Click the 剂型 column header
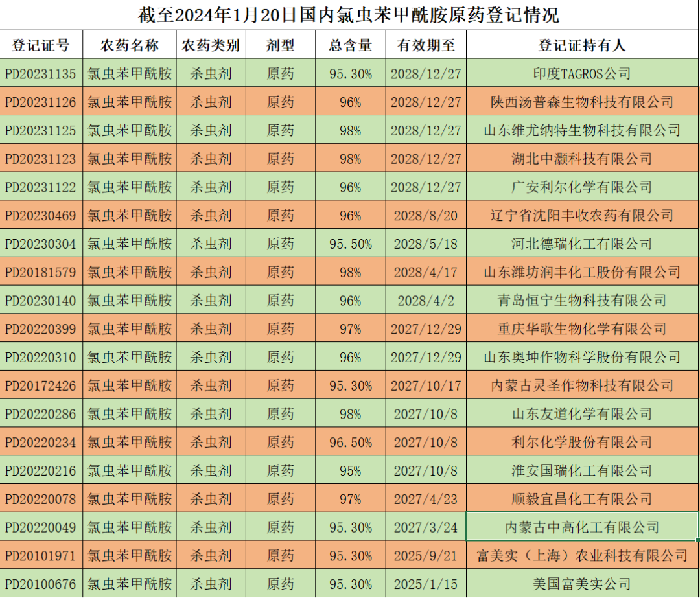Screen dimensions: 700x598 click(281, 45)
